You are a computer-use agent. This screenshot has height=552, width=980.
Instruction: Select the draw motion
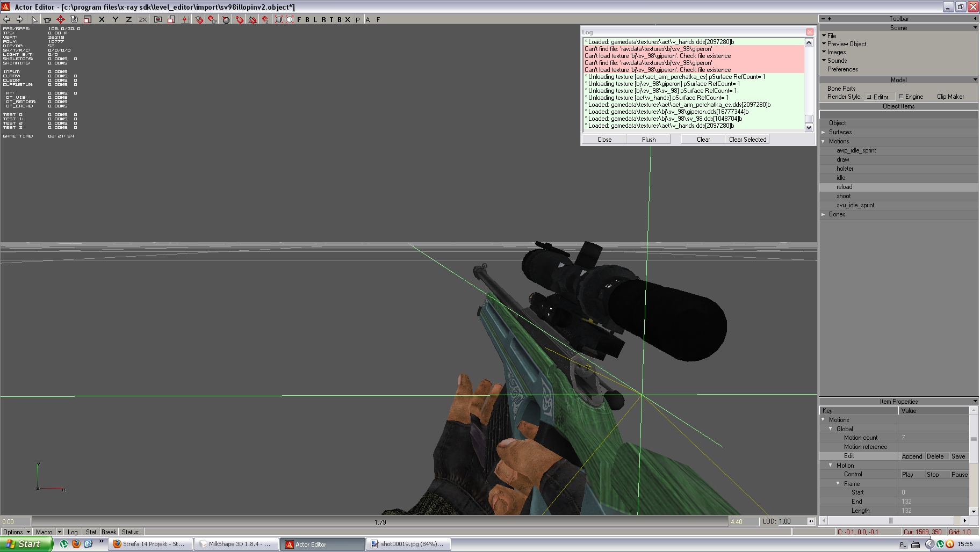pyautogui.click(x=842, y=159)
